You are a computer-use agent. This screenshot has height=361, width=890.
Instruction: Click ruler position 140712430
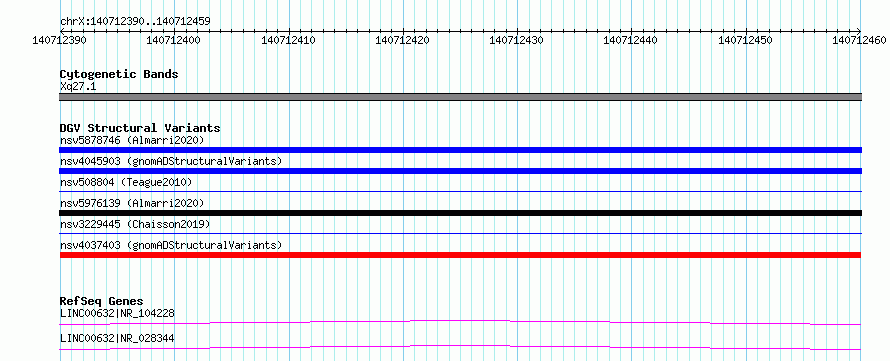517,40
